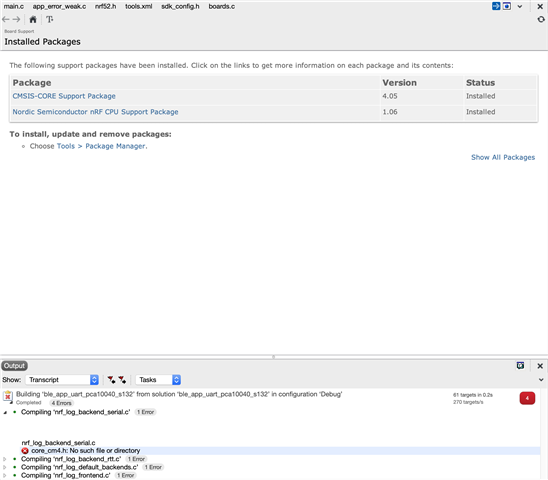Click Show All Packages link

[503, 157]
